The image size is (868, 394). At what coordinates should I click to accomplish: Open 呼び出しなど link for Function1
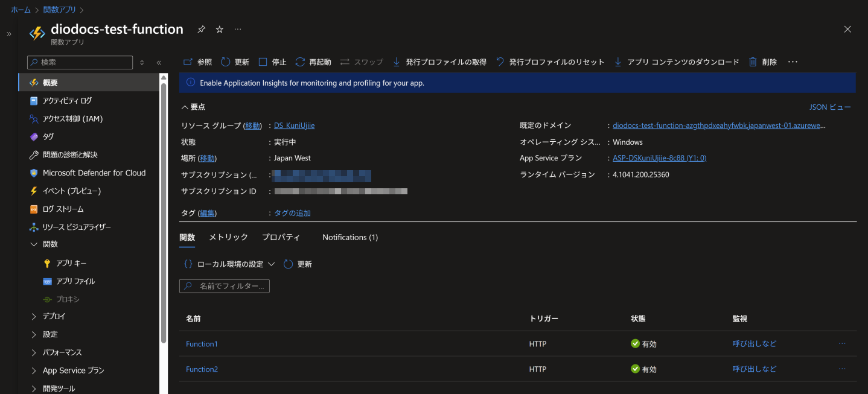(x=755, y=344)
